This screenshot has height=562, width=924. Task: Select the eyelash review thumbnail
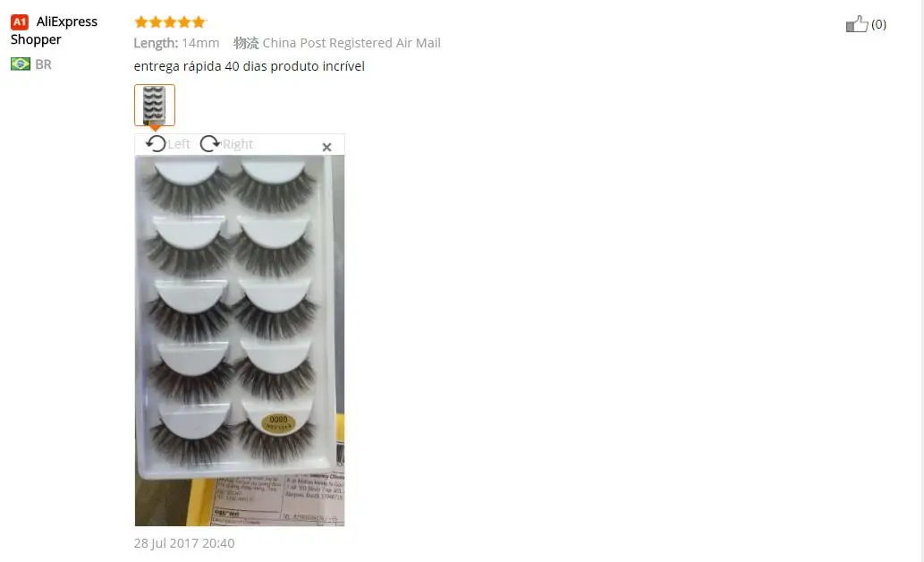coord(155,105)
